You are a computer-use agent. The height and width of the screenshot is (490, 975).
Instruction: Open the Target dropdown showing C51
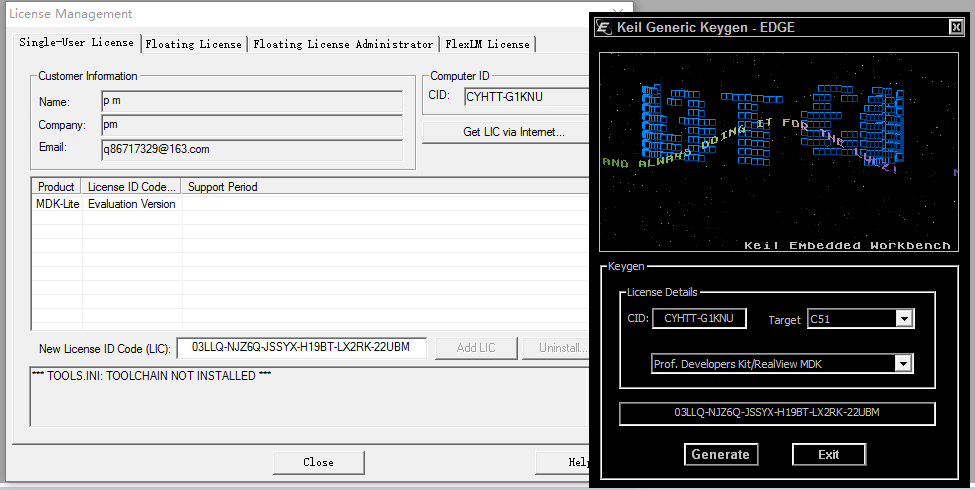pos(903,319)
